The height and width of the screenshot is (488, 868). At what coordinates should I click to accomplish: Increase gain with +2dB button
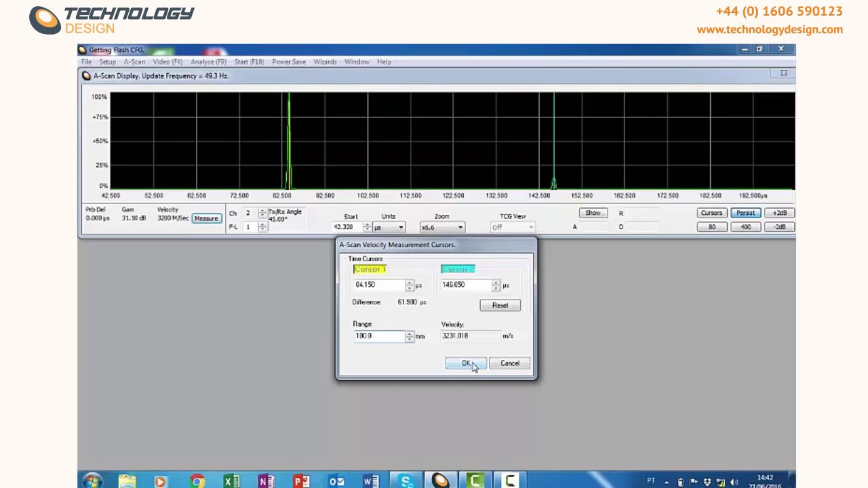coord(780,213)
